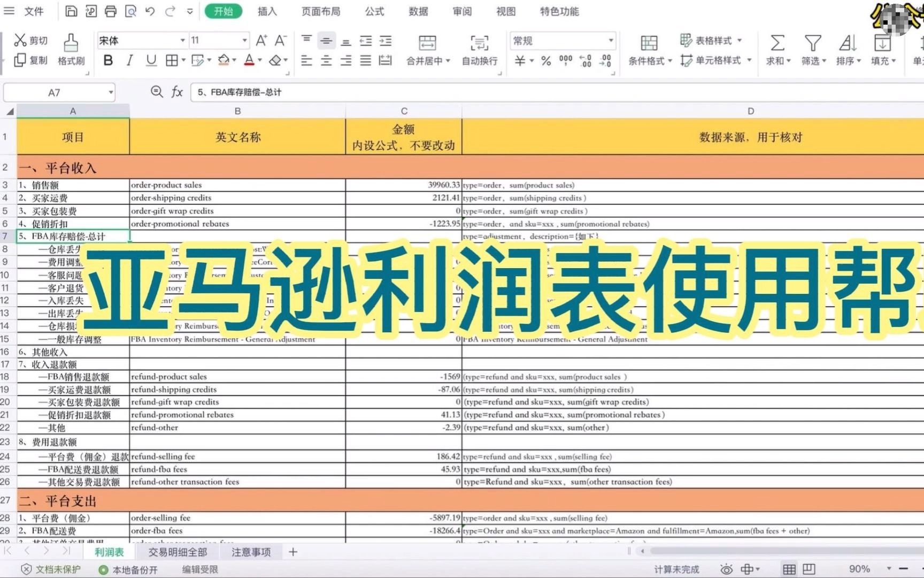924x578 pixels.
Task: Select column B header
Action: (x=237, y=111)
